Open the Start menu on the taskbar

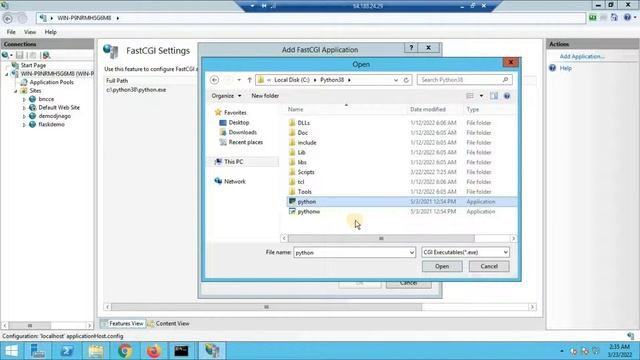click(11, 351)
